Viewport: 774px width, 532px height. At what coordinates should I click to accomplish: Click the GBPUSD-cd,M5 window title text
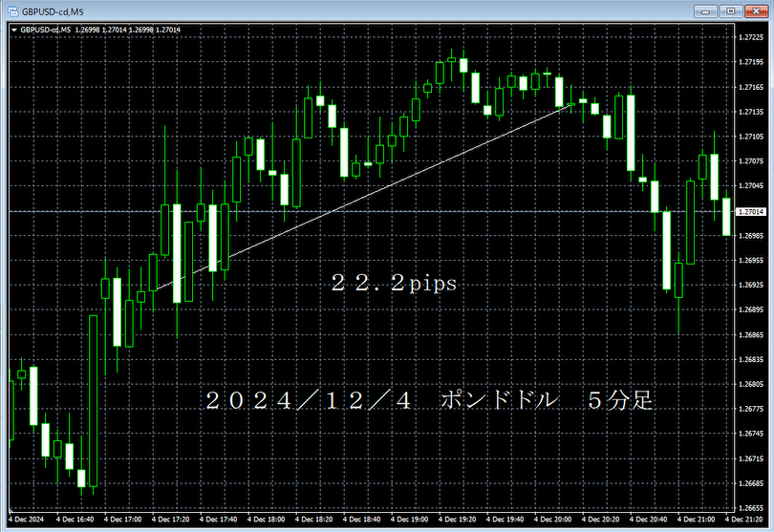53,11
